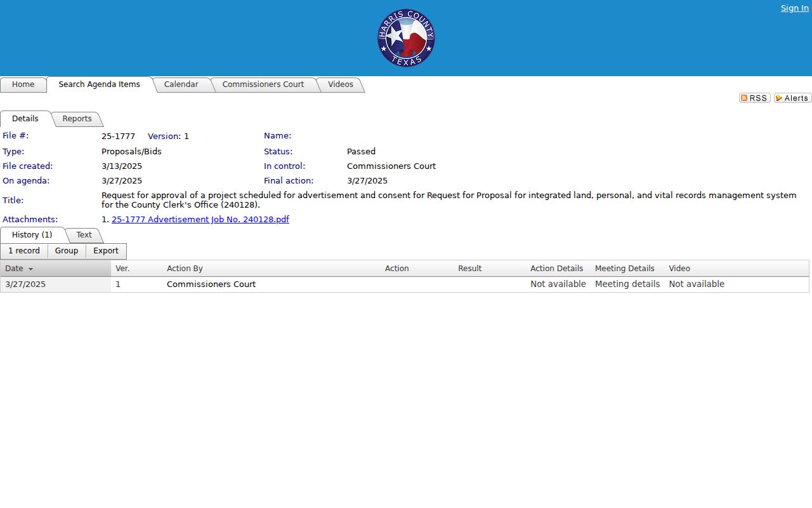
Task: Open the Commissioners Court tab
Action: [263, 84]
